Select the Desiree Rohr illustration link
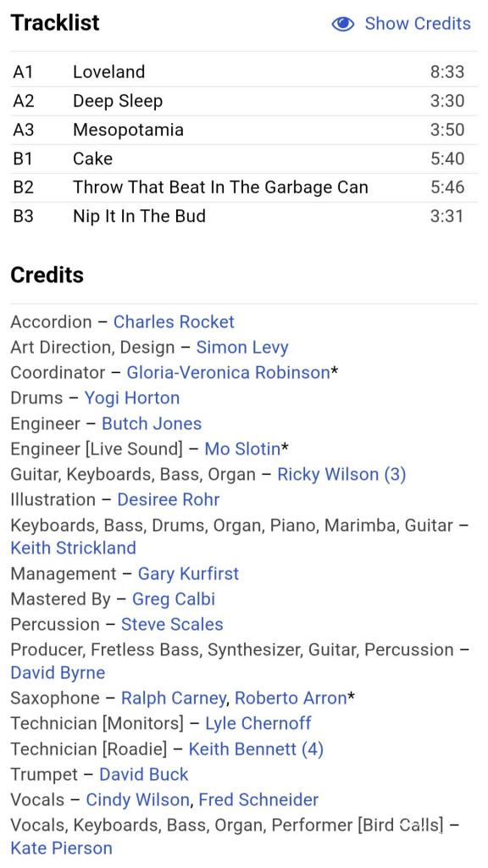The width and height of the screenshot is (488, 868). click(x=169, y=499)
